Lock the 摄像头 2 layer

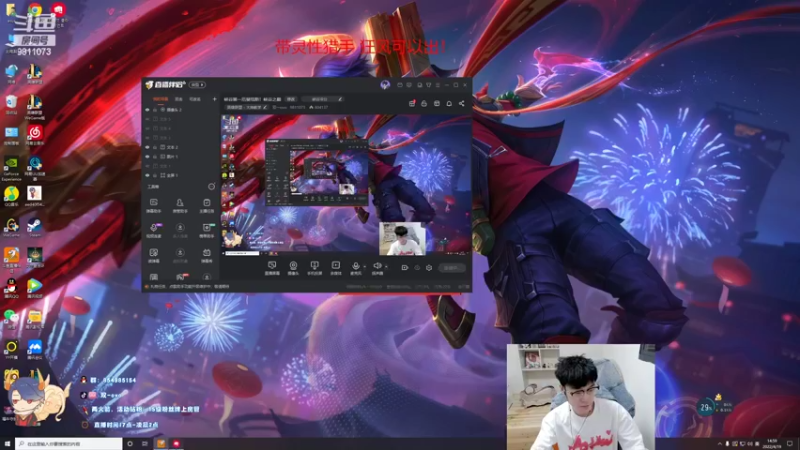point(155,110)
